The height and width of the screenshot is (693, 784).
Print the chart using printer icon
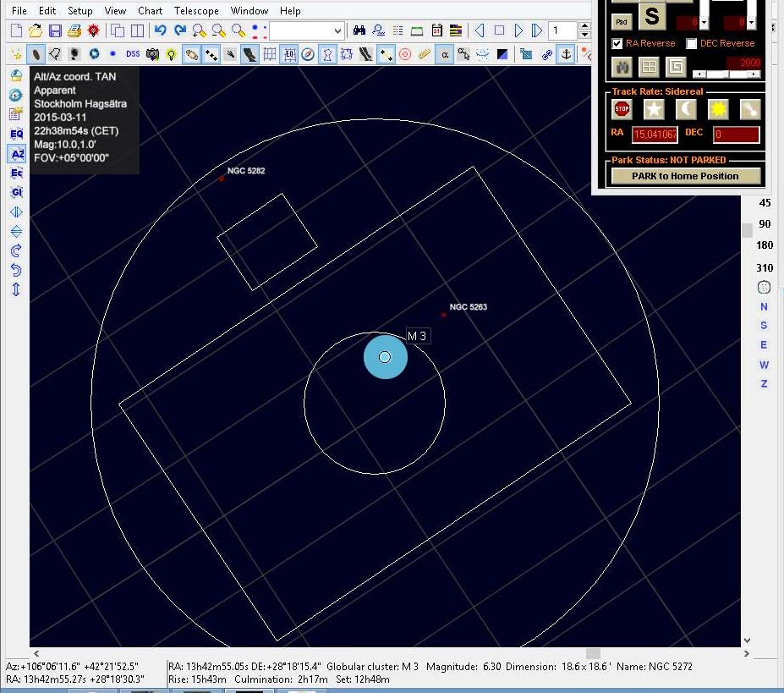pyautogui.click(x=74, y=31)
